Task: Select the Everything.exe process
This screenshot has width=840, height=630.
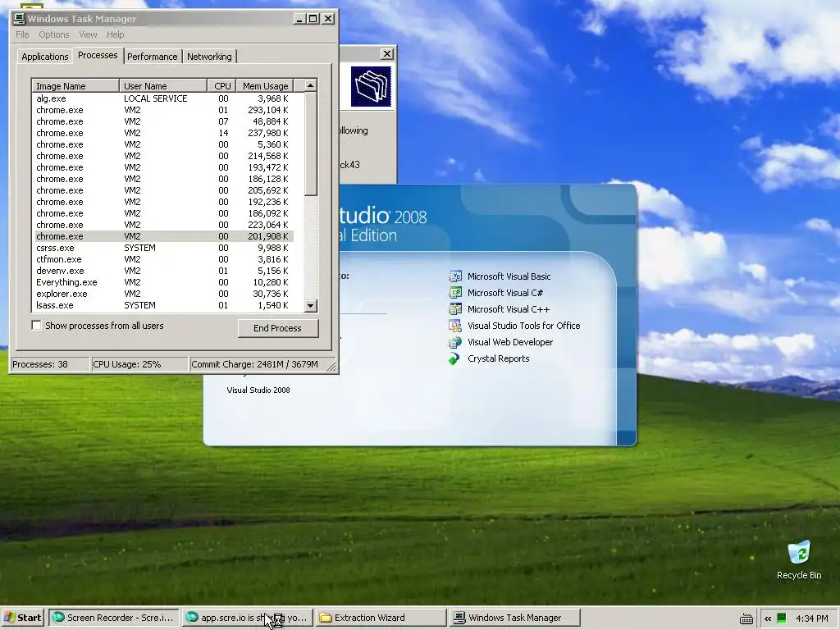Action: point(163,282)
